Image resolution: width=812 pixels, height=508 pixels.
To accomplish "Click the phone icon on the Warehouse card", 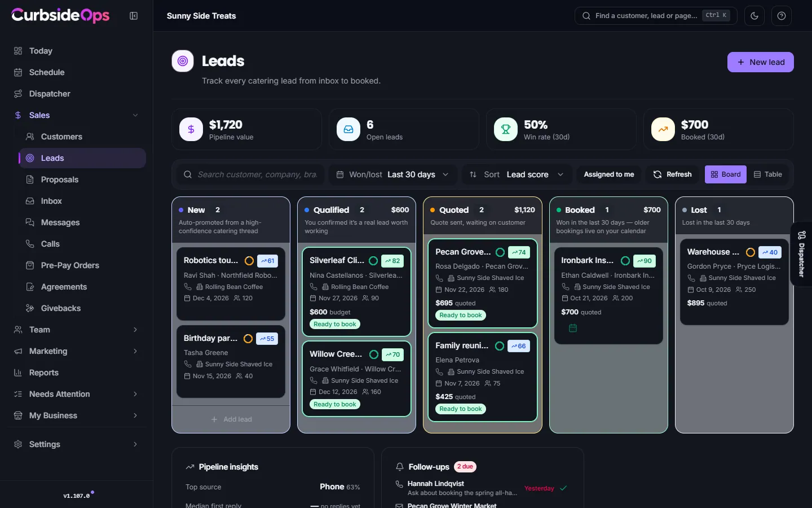I will (x=691, y=278).
